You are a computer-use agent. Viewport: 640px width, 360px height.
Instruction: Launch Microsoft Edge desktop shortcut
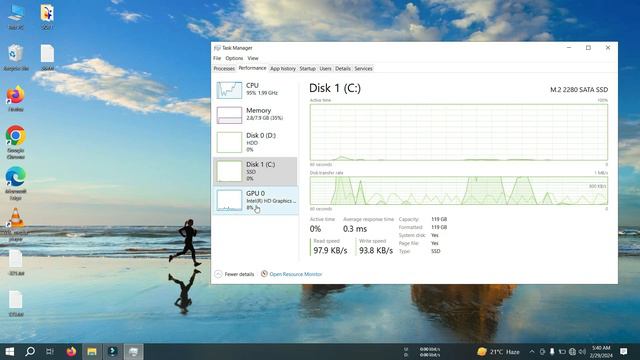pyautogui.click(x=16, y=183)
